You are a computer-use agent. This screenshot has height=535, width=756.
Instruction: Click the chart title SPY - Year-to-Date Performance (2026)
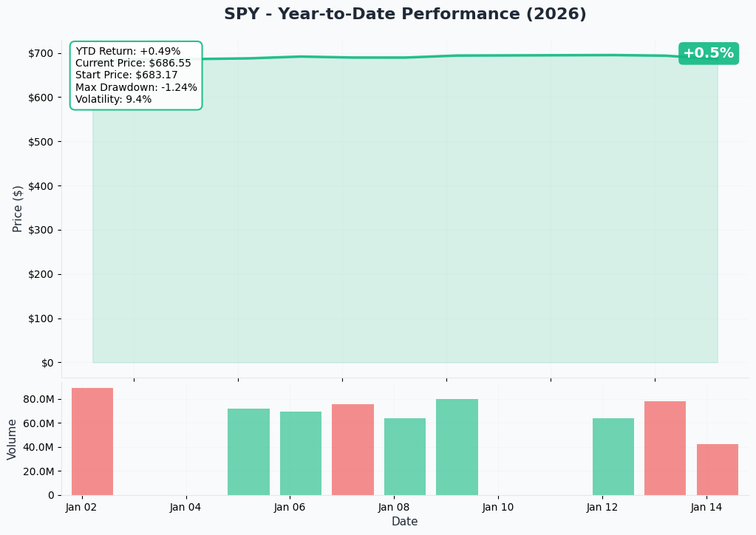(405, 14)
